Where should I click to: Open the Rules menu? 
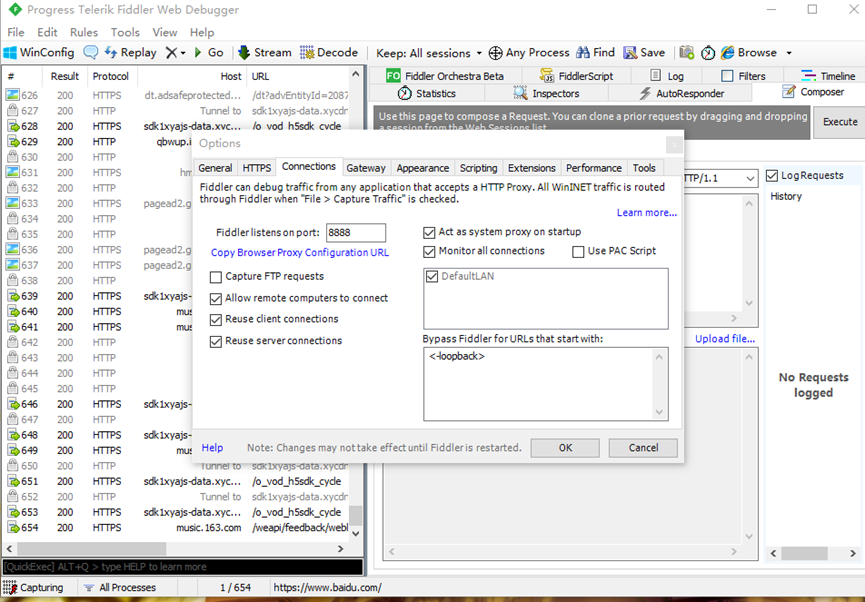pos(84,32)
